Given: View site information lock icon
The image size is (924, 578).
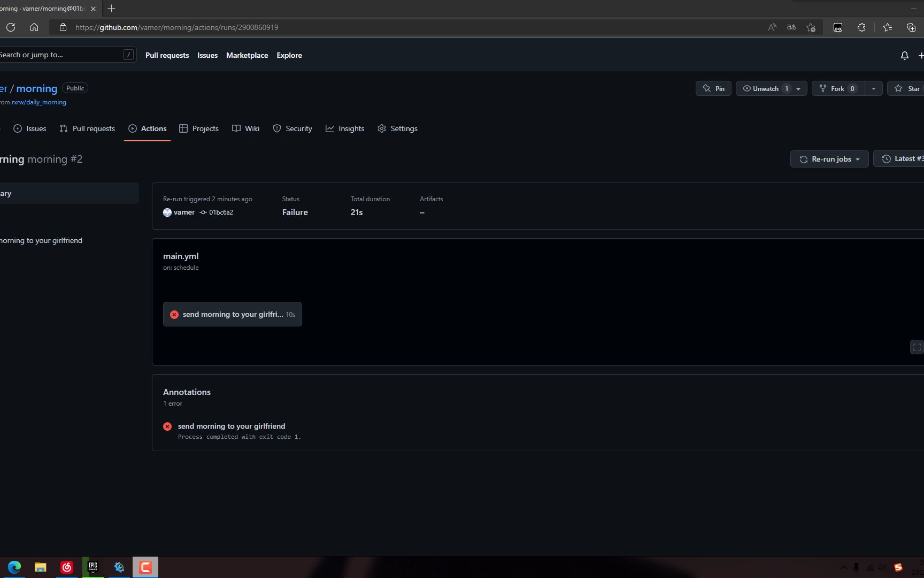Looking at the screenshot, I should click(x=63, y=27).
